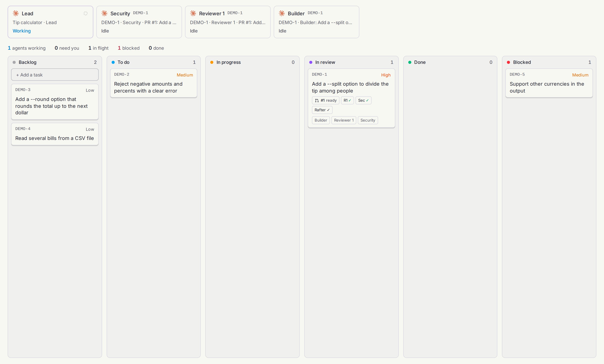Click the Add a task field
Screen dimensions: 604x364
(x=55, y=75)
